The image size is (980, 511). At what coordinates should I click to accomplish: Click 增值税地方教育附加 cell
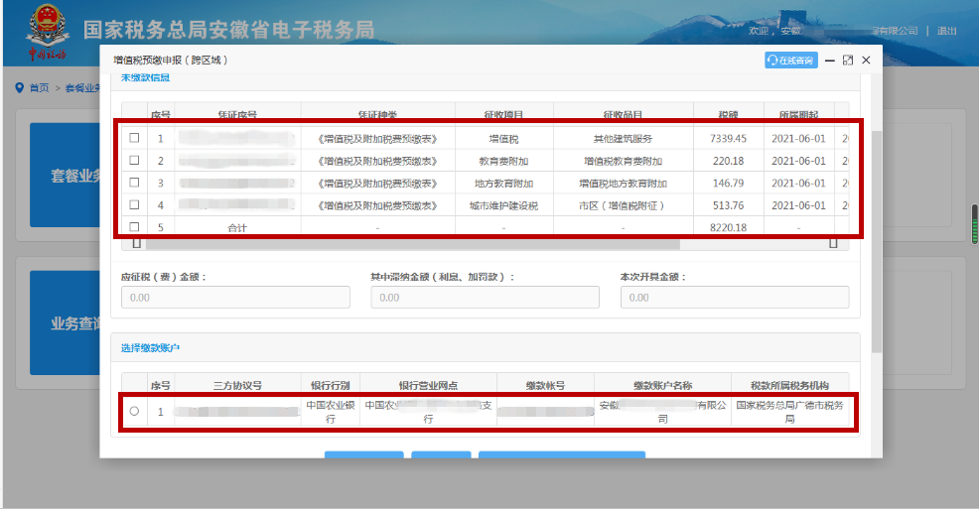click(623, 183)
